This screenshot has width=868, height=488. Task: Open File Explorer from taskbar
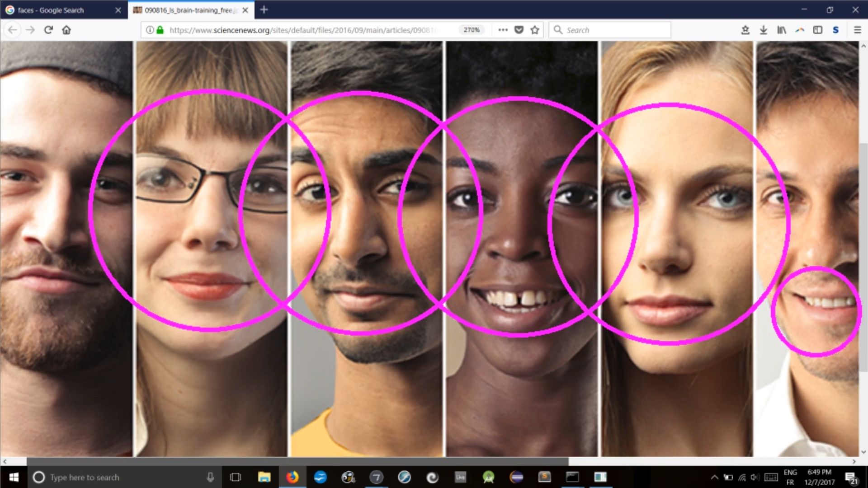tap(264, 477)
